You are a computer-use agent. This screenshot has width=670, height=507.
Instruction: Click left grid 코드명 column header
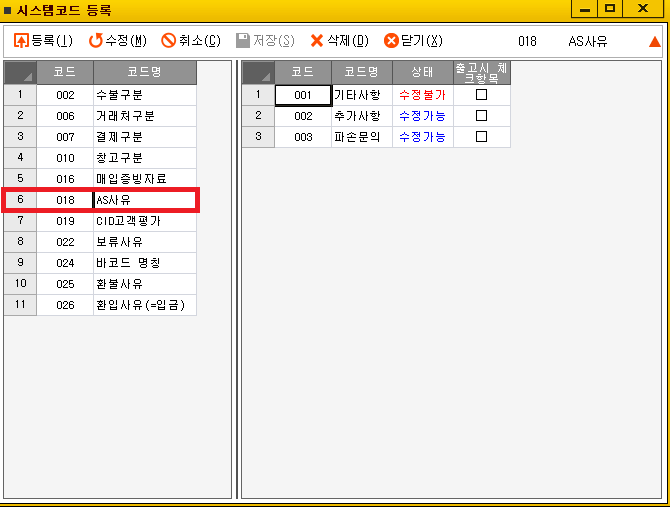tap(145, 72)
